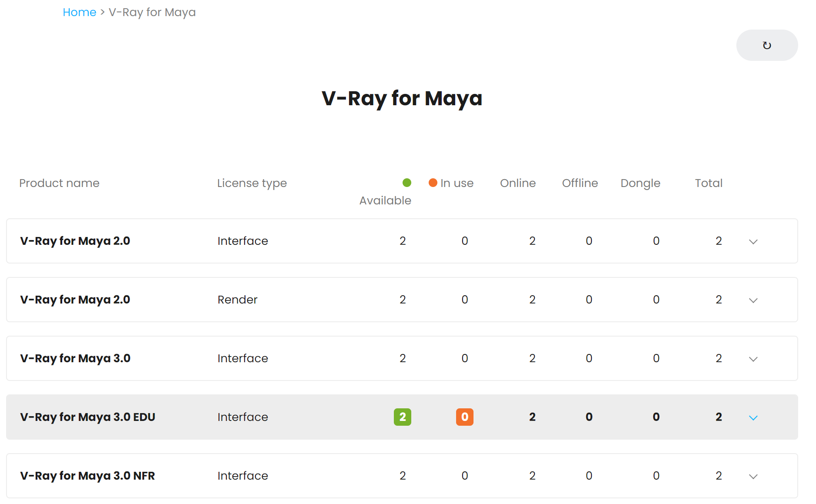Screen dimensions: 816x504
Task: Click the orange 0 in-use badge
Action: [x=465, y=417]
